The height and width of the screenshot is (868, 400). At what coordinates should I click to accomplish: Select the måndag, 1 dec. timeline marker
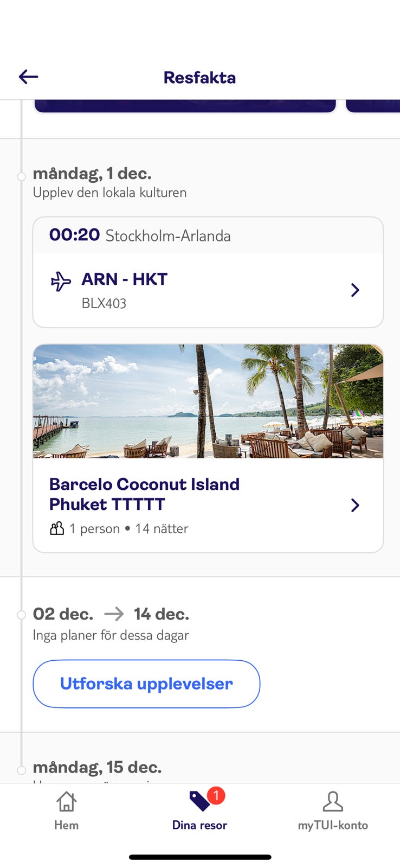tap(21, 176)
